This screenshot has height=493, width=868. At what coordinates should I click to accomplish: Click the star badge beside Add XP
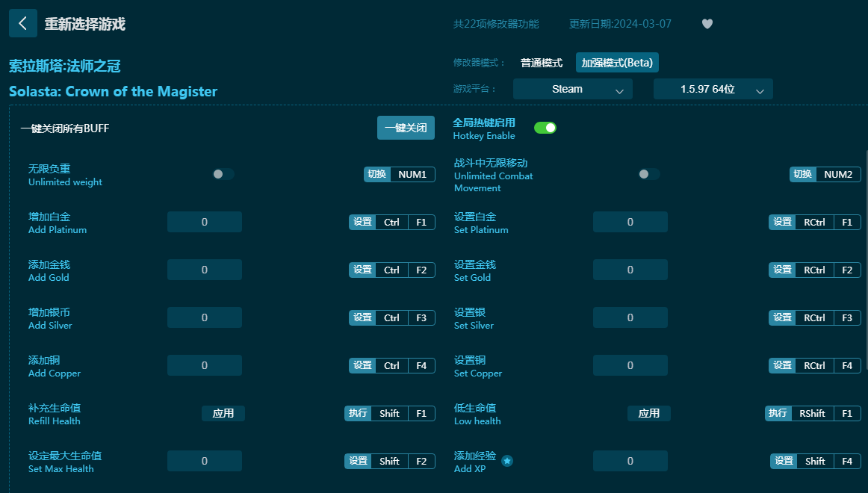coord(507,461)
